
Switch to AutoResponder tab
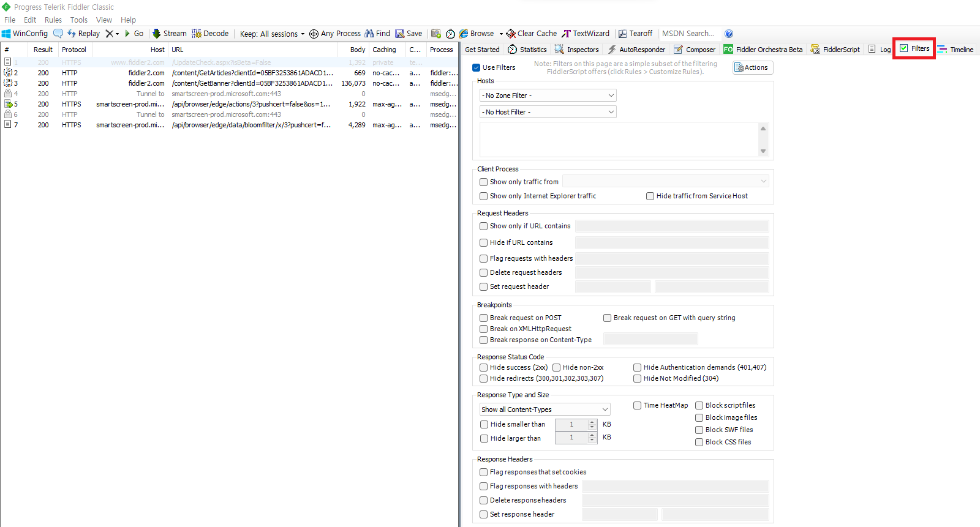click(636, 50)
